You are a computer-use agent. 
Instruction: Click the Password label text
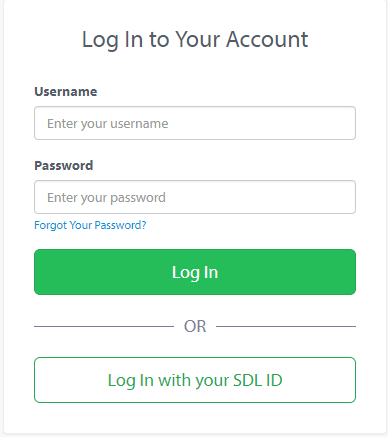[x=64, y=166]
